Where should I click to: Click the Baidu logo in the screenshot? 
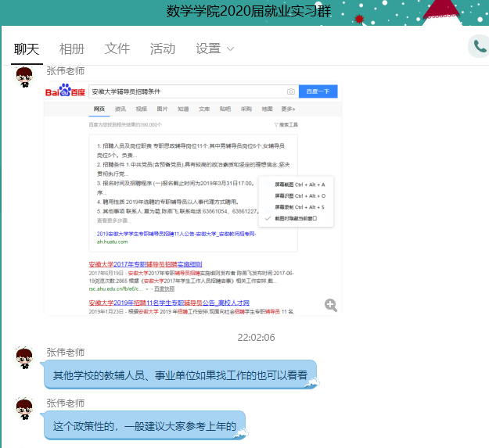point(65,91)
